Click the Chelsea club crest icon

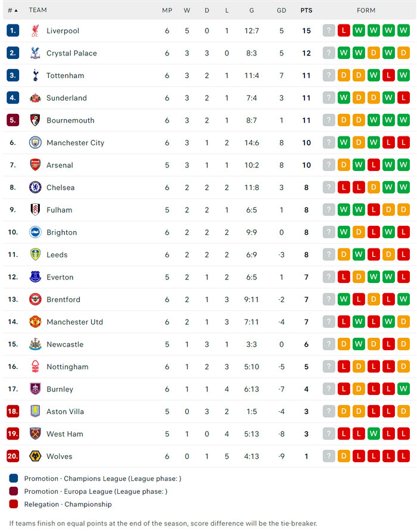click(35, 188)
